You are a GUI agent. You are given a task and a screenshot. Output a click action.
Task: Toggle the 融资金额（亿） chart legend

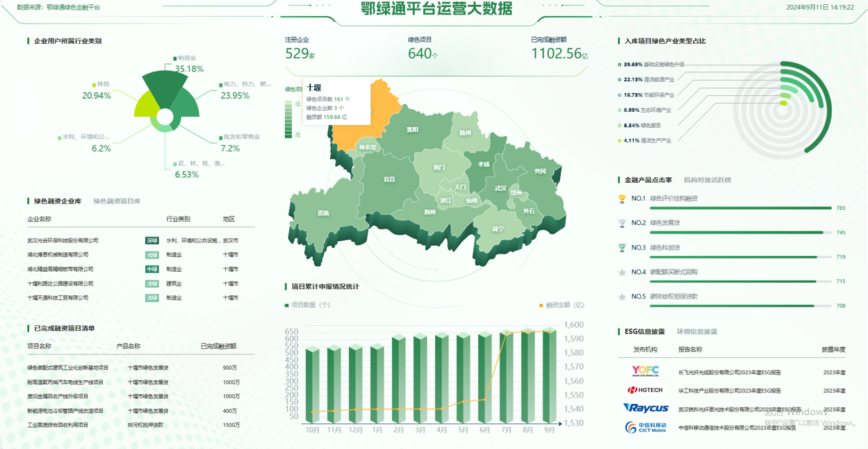coord(564,305)
